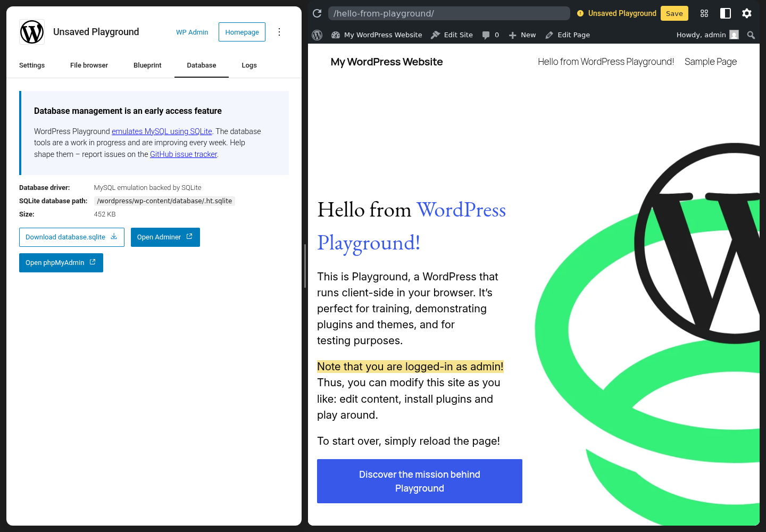Switch to the Settings tab
766x532 pixels.
(32, 65)
